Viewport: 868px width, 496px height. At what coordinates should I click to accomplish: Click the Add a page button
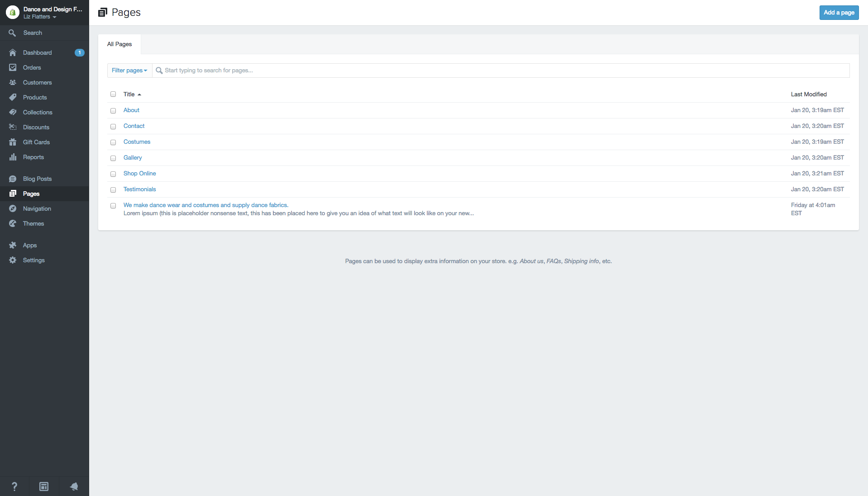coord(839,13)
